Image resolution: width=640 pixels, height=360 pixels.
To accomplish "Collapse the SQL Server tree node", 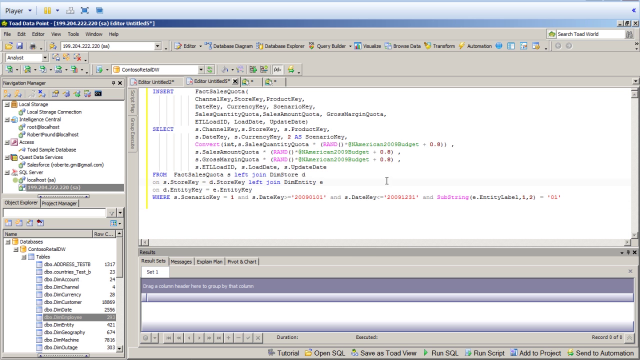I will pyautogui.click(x=7, y=173).
